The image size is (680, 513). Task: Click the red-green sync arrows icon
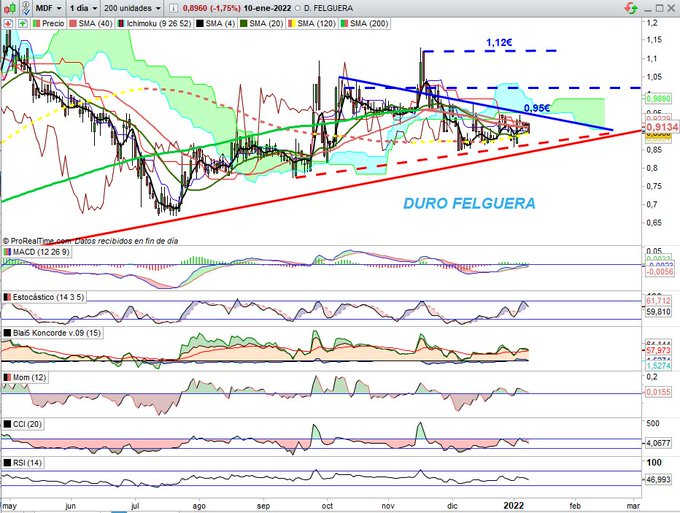pos(631,8)
